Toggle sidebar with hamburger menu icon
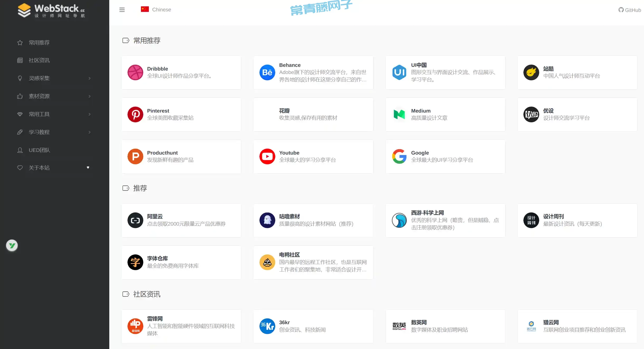This screenshot has height=349, width=644. 122,10
